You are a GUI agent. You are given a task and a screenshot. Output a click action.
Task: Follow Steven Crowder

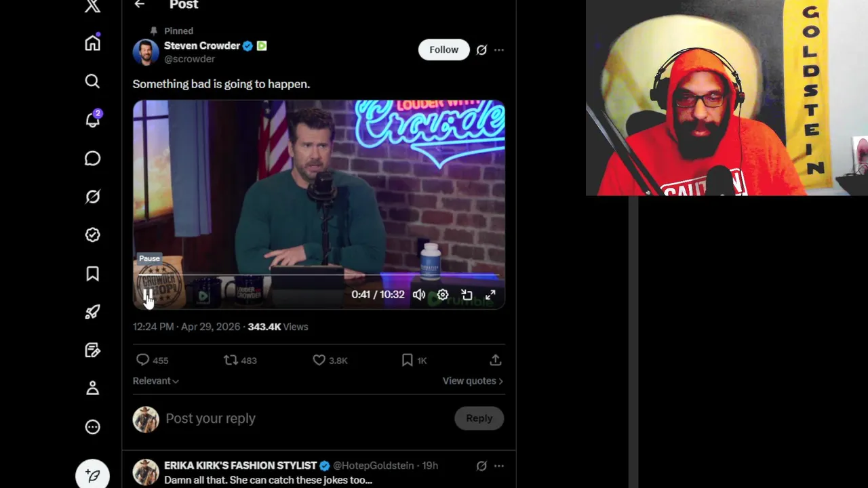(444, 49)
